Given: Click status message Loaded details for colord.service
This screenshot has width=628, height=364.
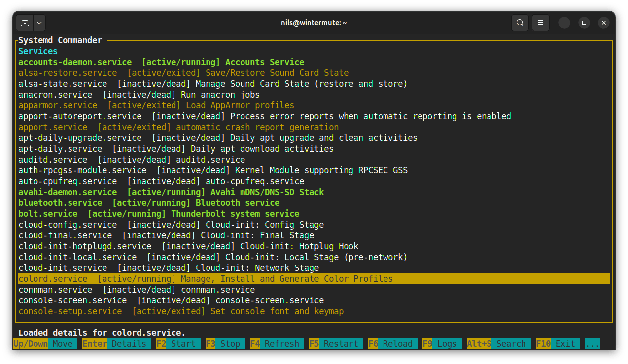Looking at the screenshot, I should [x=102, y=333].
